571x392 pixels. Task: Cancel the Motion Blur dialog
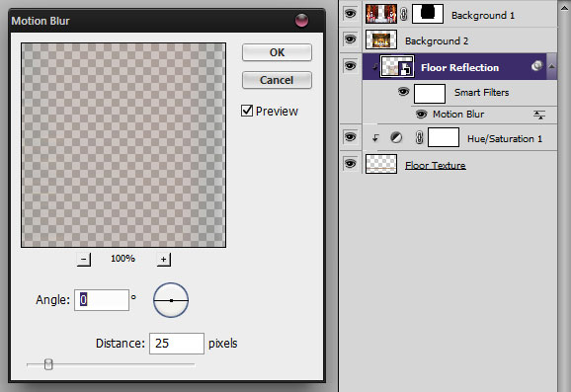[277, 80]
